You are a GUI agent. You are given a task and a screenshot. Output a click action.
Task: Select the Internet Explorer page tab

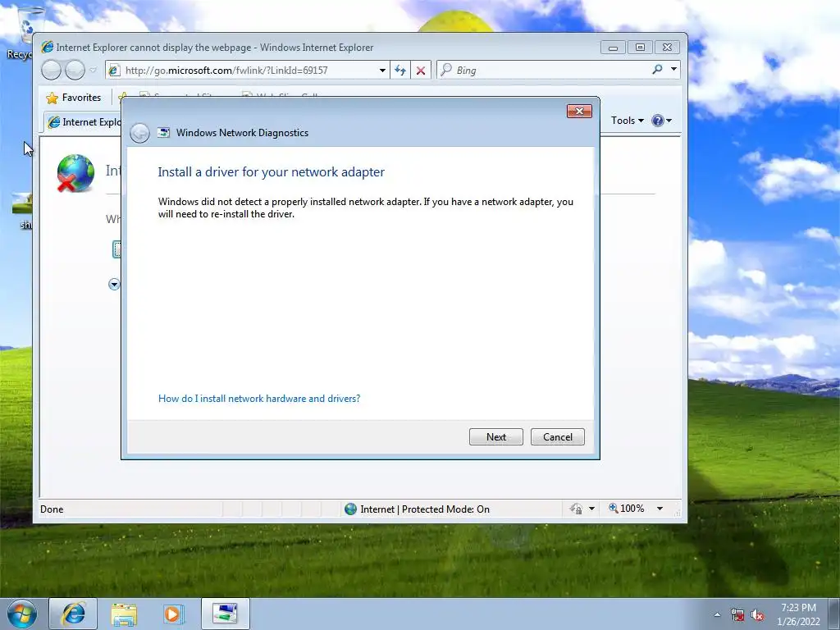pos(84,122)
